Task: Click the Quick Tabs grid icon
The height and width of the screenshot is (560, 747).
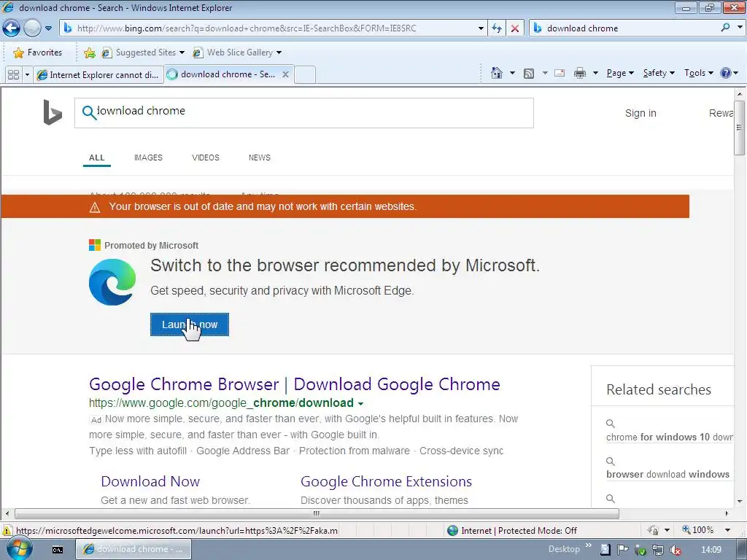Action: 13,75
